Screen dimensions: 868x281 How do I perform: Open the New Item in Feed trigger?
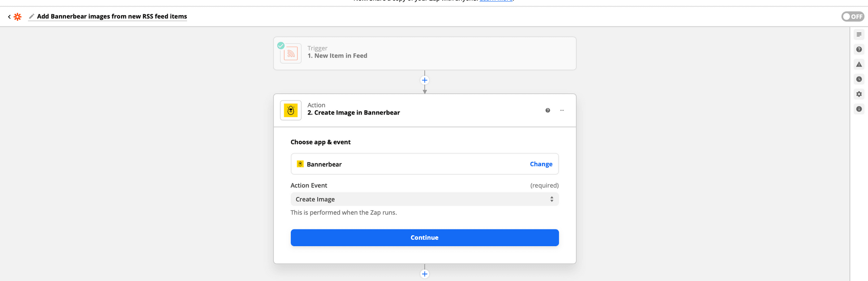point(425,53)
